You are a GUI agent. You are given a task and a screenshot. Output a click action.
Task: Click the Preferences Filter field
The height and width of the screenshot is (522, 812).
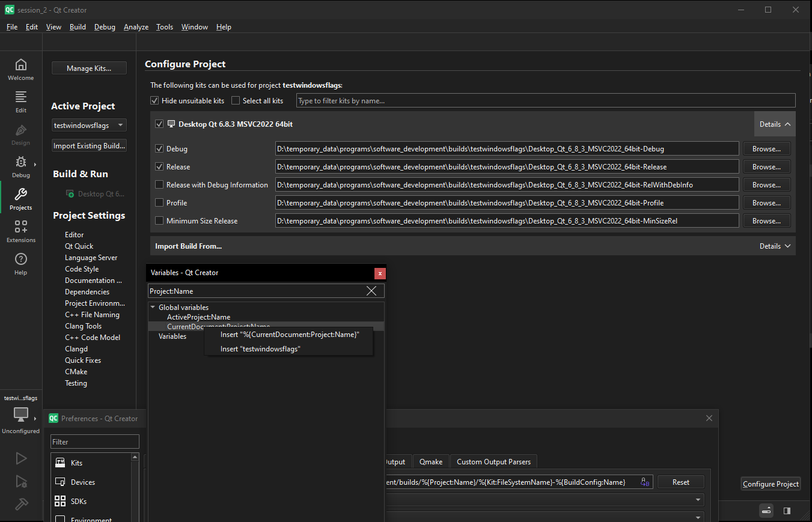coord(95,442)
